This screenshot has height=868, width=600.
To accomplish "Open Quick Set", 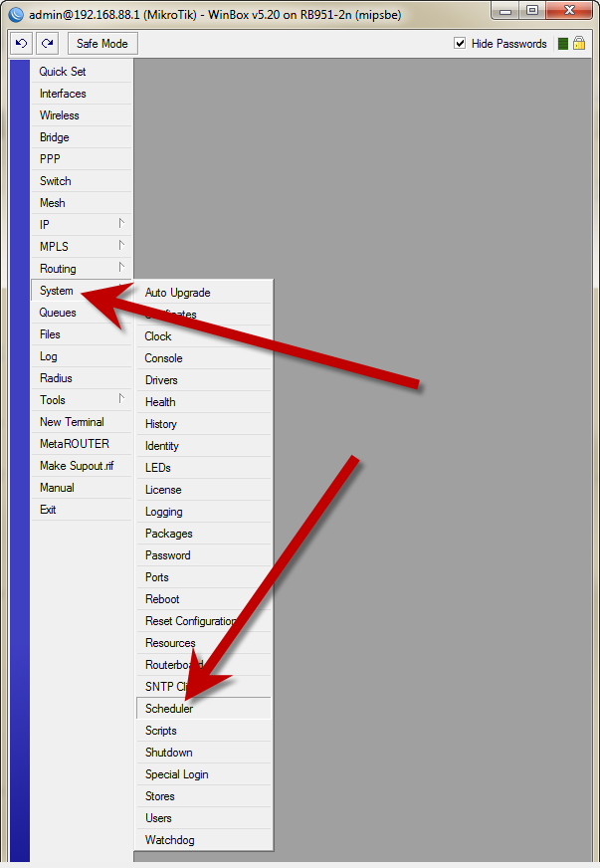I will [x=63, y=72].
